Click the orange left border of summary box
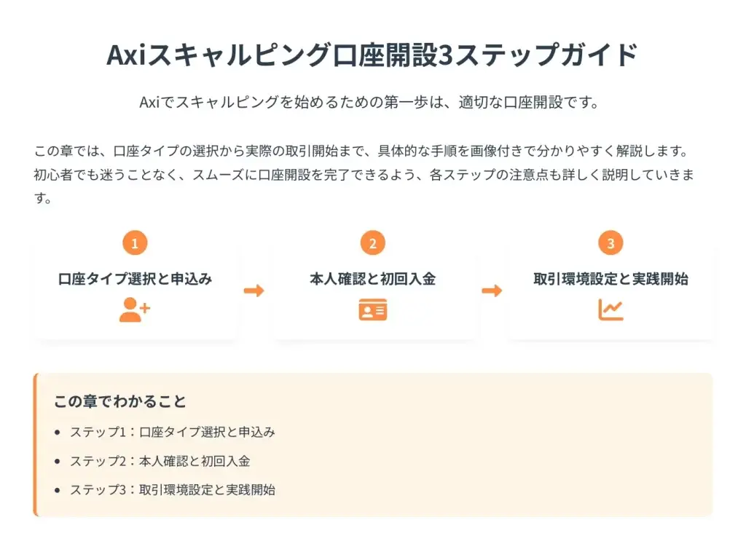The image size is (746, 560). coord(35,445)
